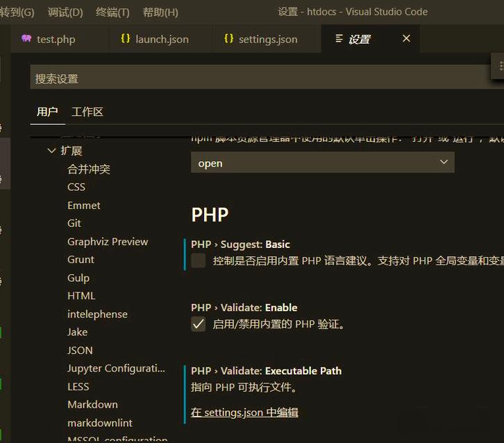Click the PHP › Suggest: Basic setting title
This screenshot has height=443, width=504.
point(240,244)
